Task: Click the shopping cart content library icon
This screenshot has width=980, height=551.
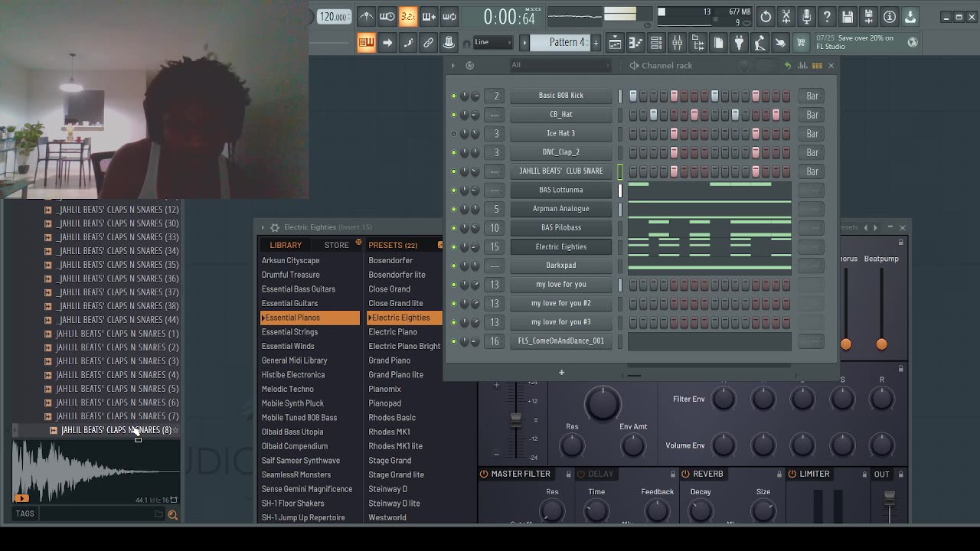Action: 801,43
